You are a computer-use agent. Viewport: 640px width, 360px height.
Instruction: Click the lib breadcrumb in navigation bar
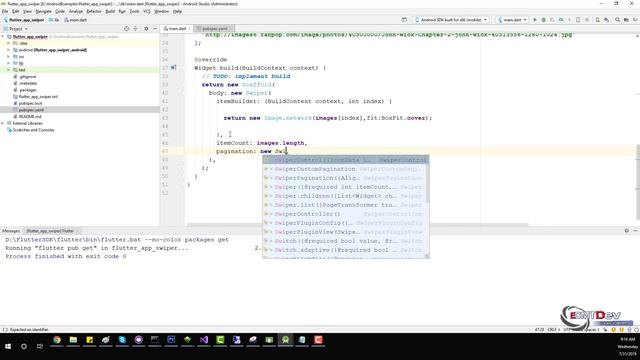pos(54,20)
